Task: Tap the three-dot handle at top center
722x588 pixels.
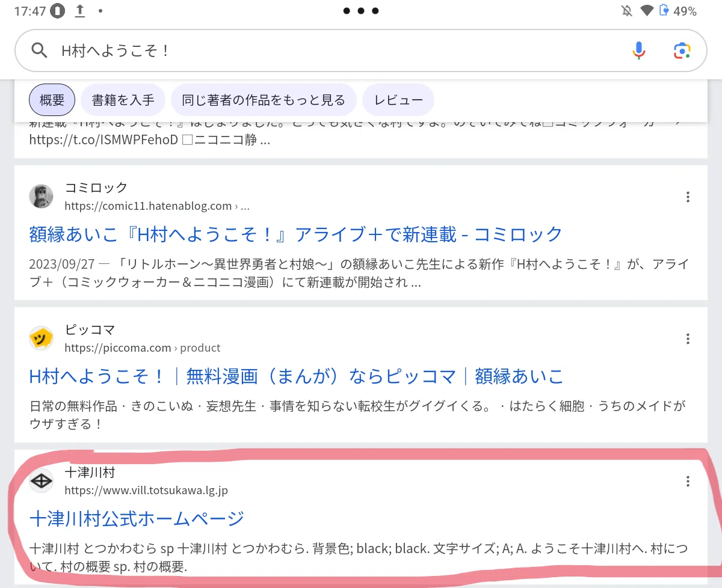Action: point(361,11)
